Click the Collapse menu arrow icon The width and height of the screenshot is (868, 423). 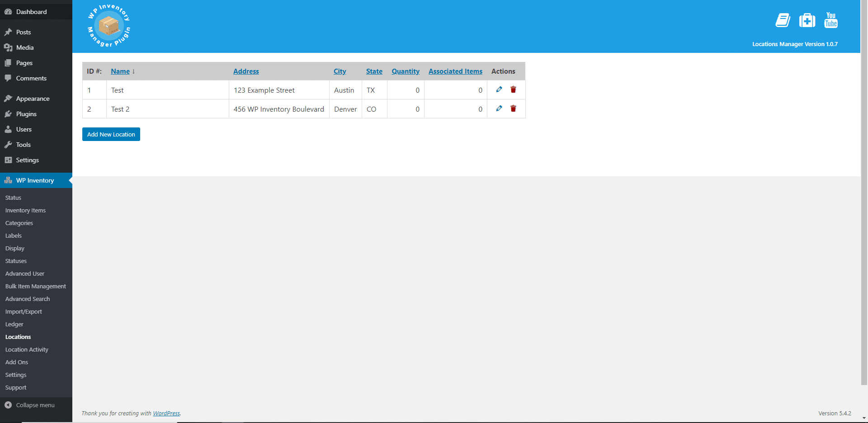pyautogui.click(x=8, y=405)
